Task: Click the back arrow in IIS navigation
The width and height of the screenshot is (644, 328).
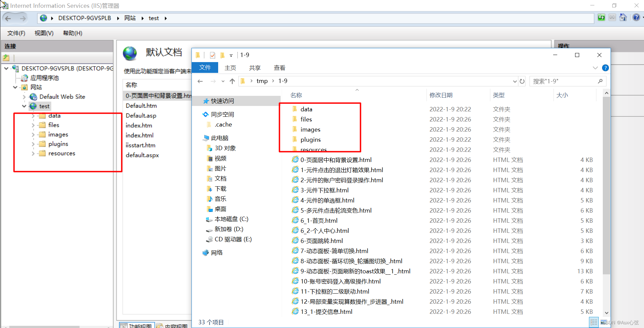Action: [x=8, y=18]
